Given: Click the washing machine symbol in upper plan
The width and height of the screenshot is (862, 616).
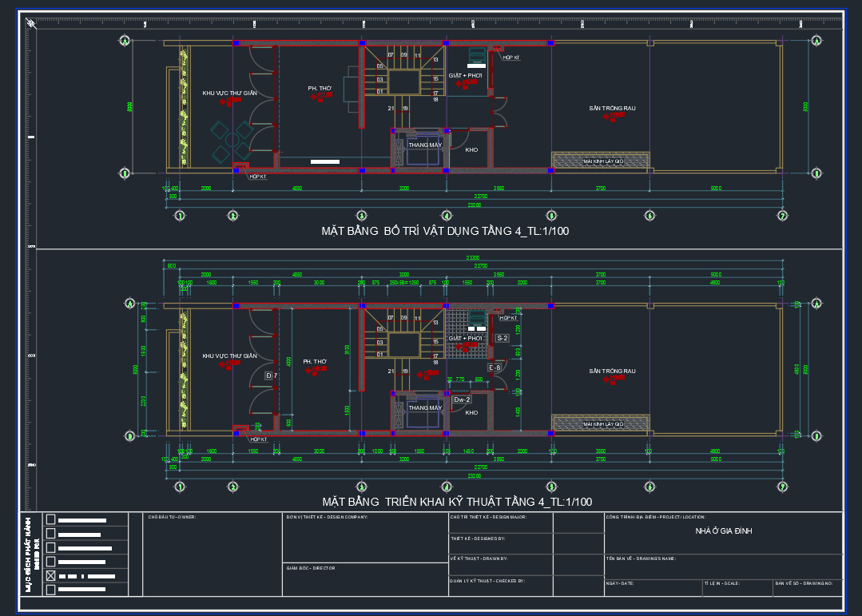Looking at the screenshot, I should [x=477, y=55].
